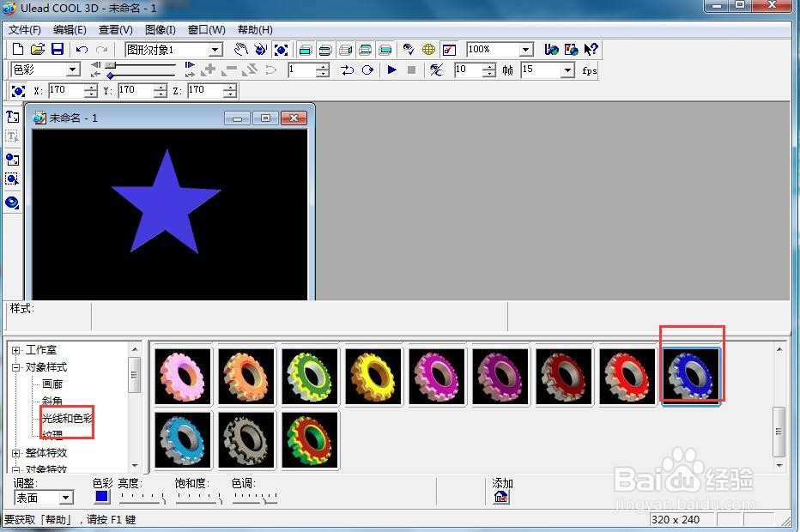Click the total frames field showing 10
Screen dimensions: 800x532
click(468, 70)
